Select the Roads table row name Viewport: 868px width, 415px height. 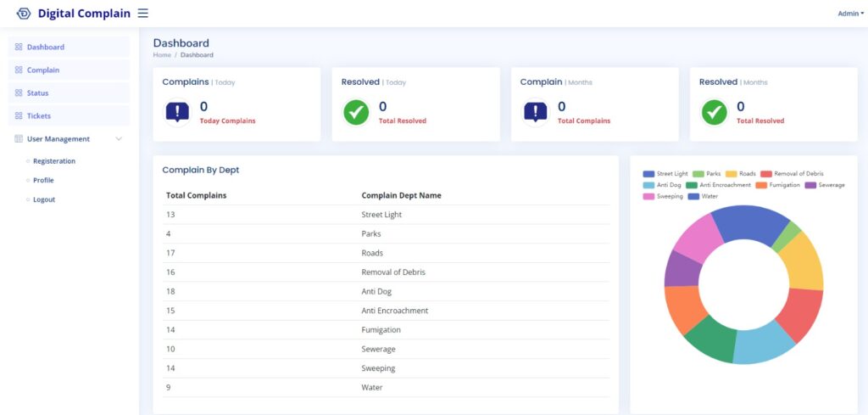[372, 253]
